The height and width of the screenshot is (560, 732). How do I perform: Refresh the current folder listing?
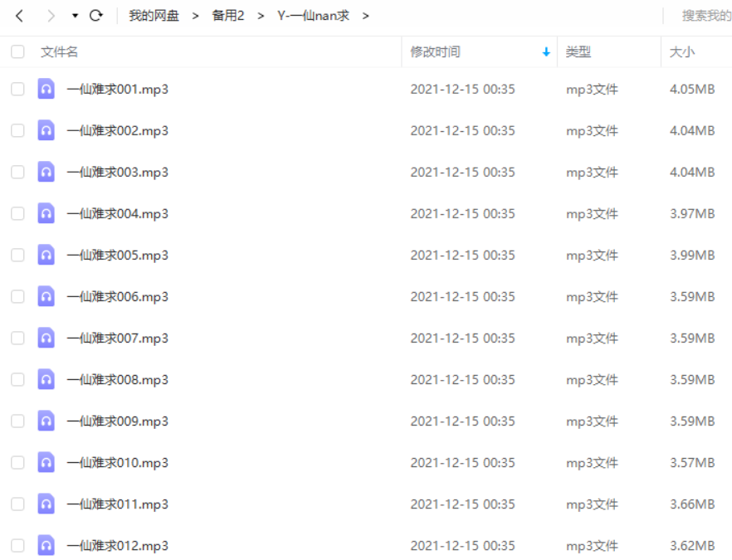(x=96, y=16)
